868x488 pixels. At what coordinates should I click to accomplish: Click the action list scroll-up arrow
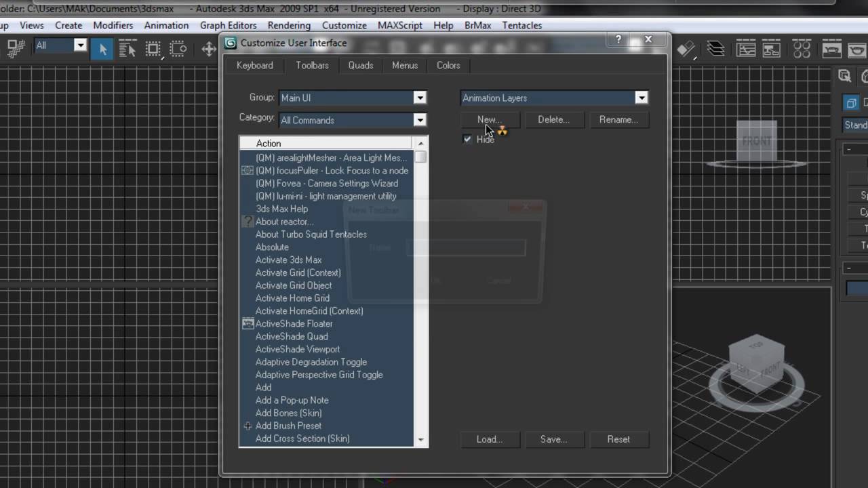click(420, 143)
